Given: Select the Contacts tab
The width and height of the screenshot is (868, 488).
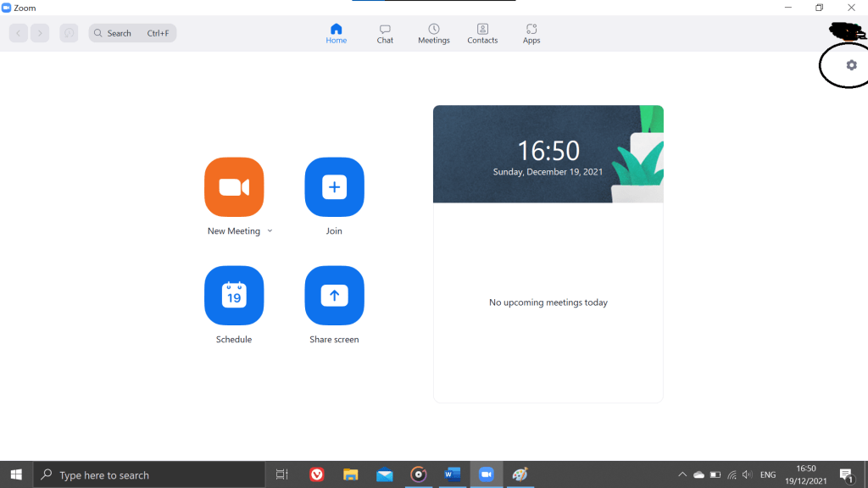Looking at the screenshot, I should (482, 34).
